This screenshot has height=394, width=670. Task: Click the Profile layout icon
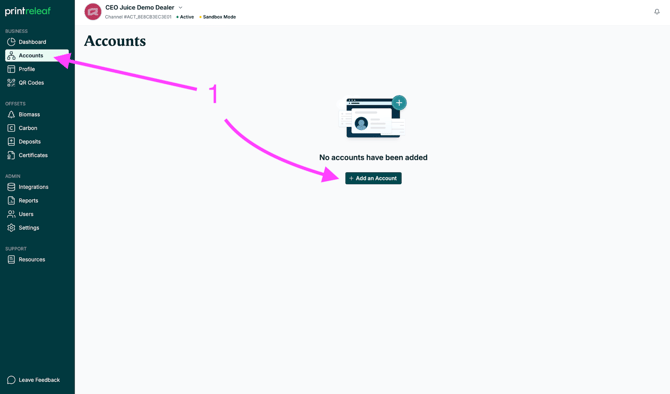coord(11,69)
